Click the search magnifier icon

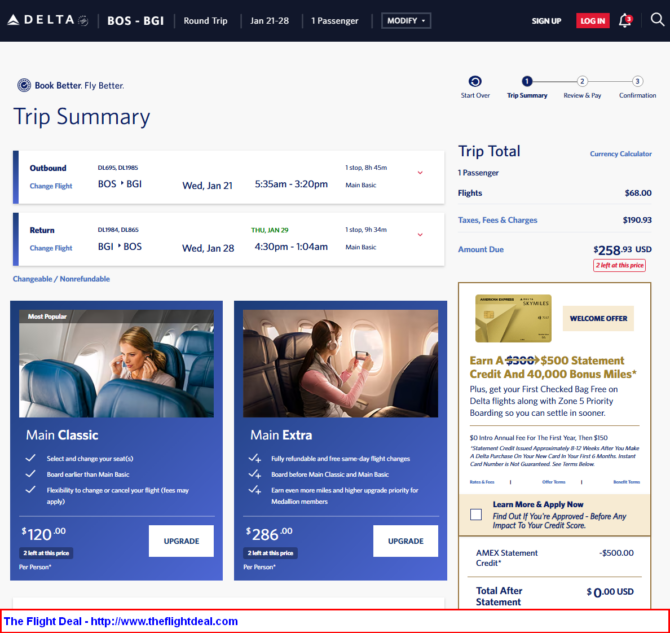657,20
